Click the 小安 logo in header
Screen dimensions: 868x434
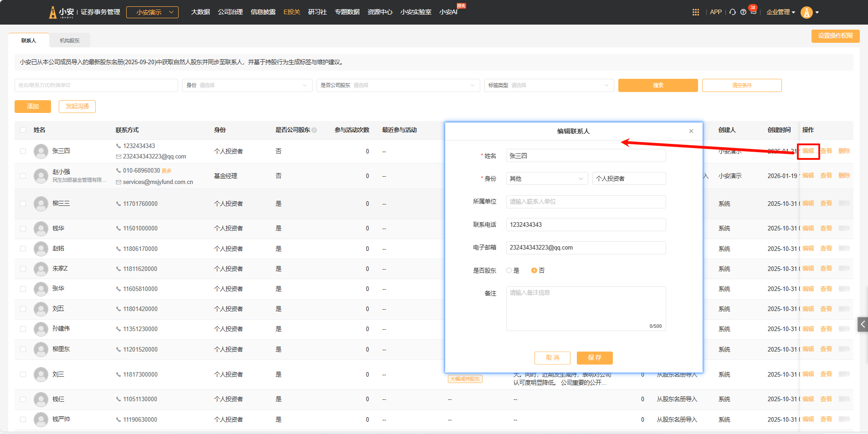click(x=61, y=12)
